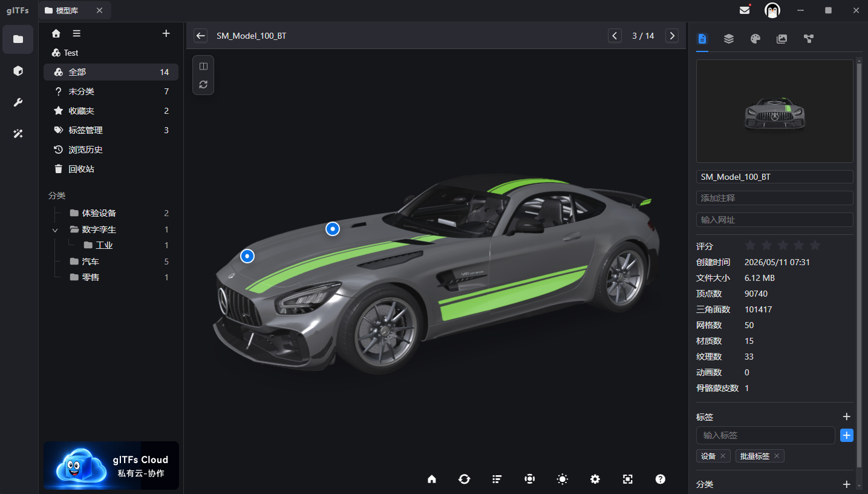Screen dimensions: 868x494
Task: Reload the model with the viewer refresh icon
Action: pos(203,85)
